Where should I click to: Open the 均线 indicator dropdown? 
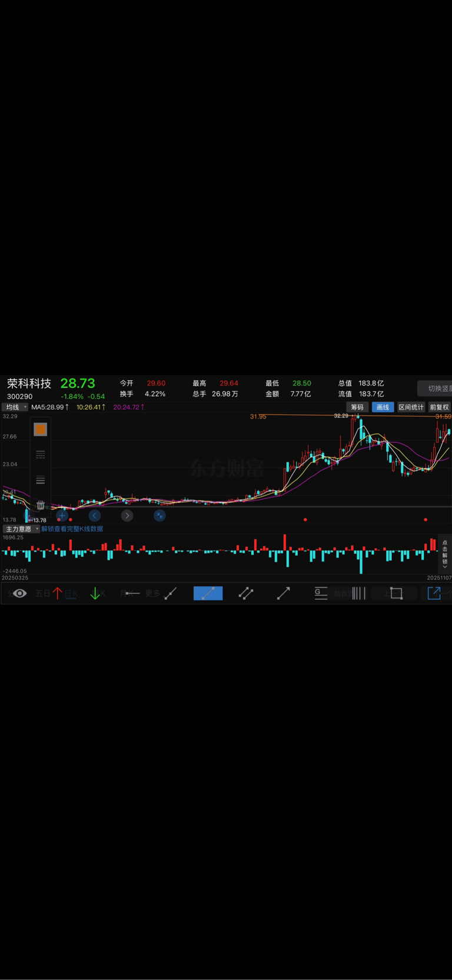coord(15,407)
